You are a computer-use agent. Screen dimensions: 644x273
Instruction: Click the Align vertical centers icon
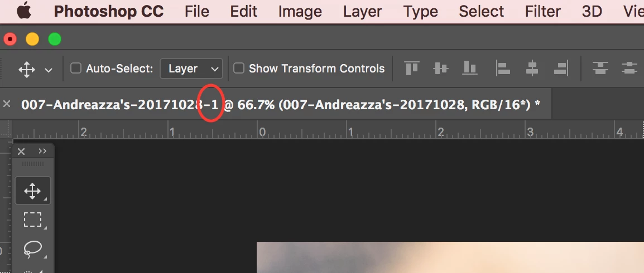pos(441,69)
